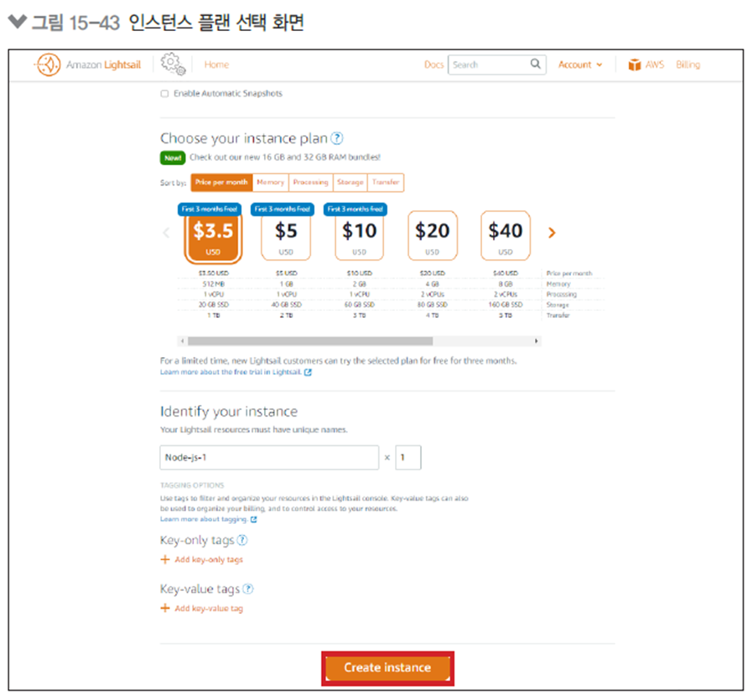The width and height of the screenshot is (753, 700).
Task: Show previous plans with left gray arrow
Action: [167, 233]
